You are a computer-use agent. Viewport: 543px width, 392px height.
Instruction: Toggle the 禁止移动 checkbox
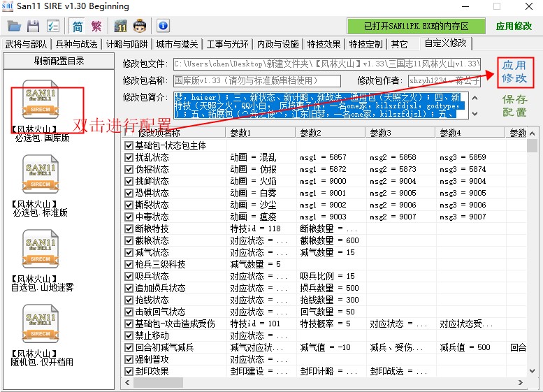(129, 335)
